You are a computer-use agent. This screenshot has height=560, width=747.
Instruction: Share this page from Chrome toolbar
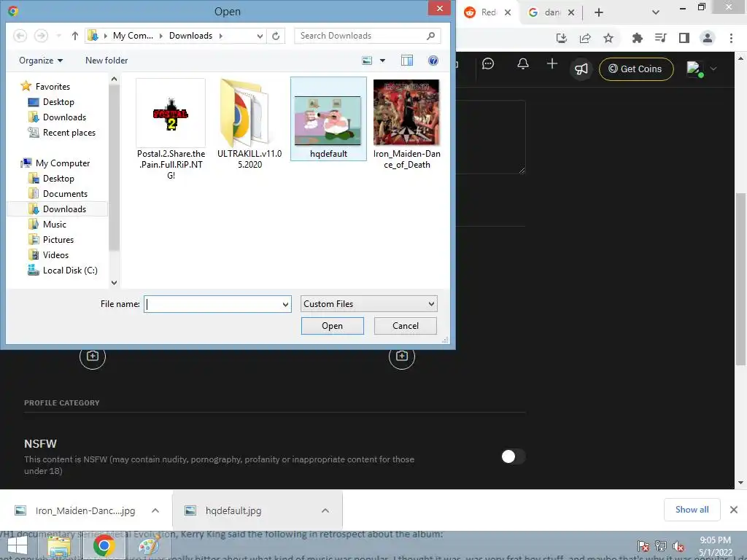point(585,38)
